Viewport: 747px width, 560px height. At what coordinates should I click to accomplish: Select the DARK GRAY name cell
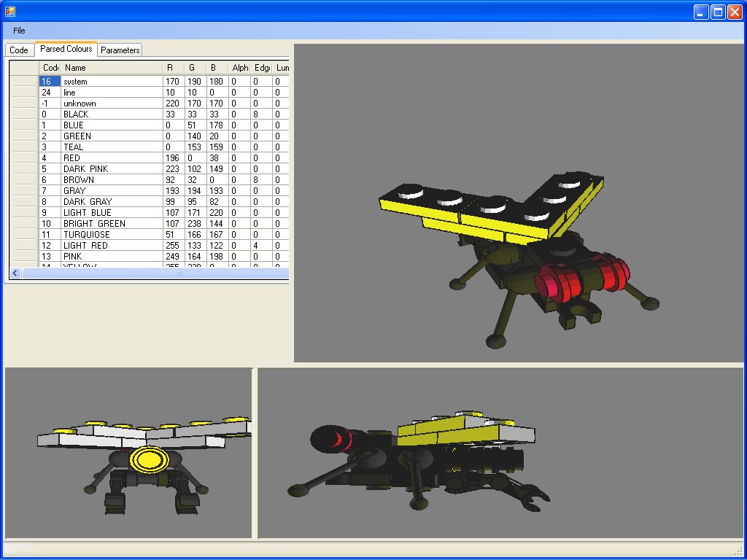pyautogui.click(x=112, y=202)
